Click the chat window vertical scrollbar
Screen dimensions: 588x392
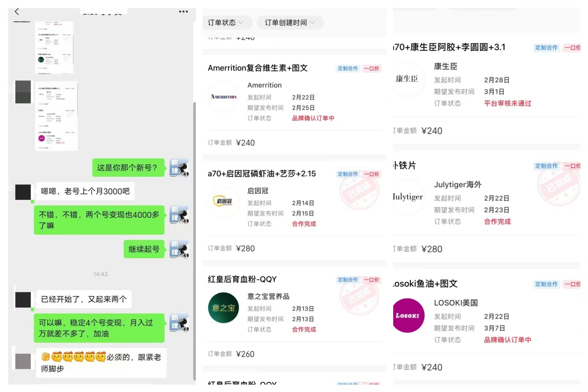click(194, 241)
